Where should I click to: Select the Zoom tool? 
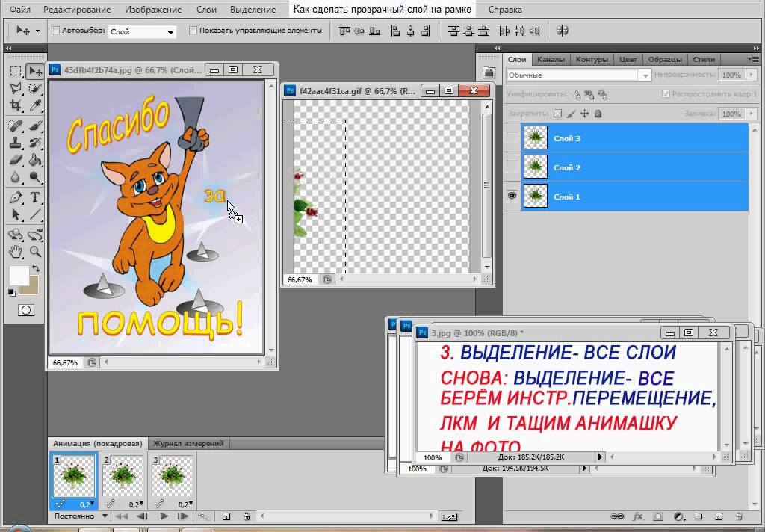tap(35, 252)
